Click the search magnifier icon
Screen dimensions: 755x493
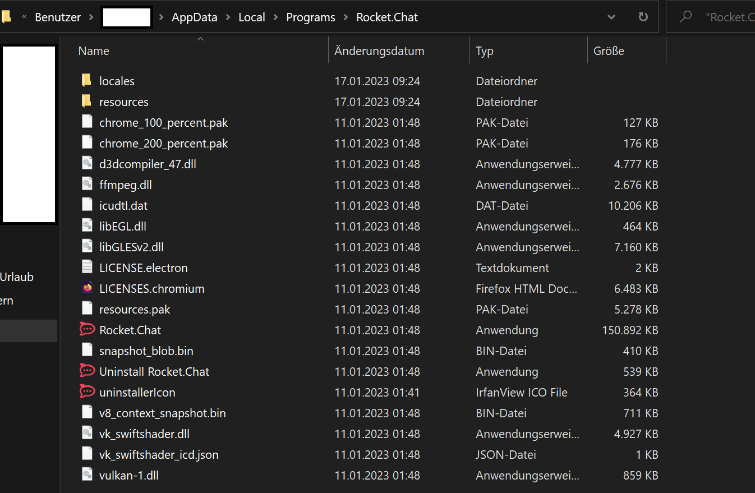tap(687, 17)
